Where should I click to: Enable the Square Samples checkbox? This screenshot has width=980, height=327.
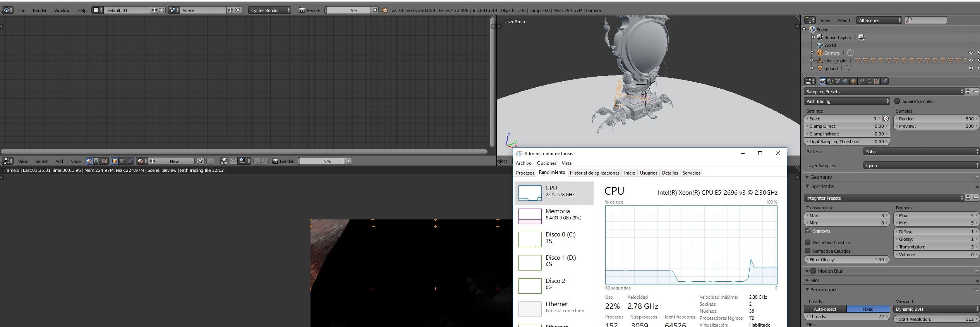pyautogui.click(x=897, y=101)
